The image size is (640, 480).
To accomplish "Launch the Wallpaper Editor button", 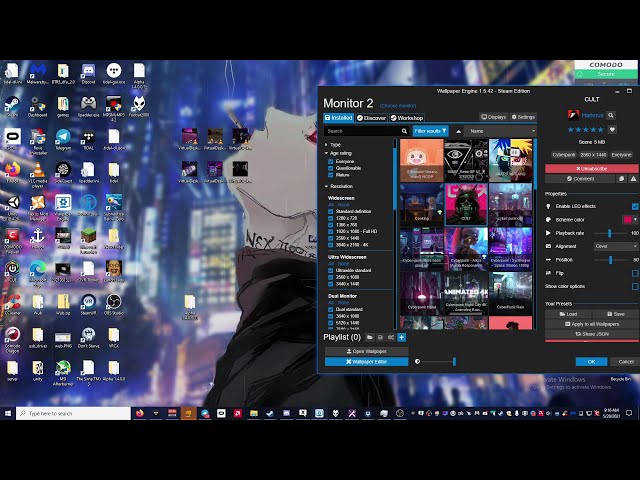I will (366, 362).
